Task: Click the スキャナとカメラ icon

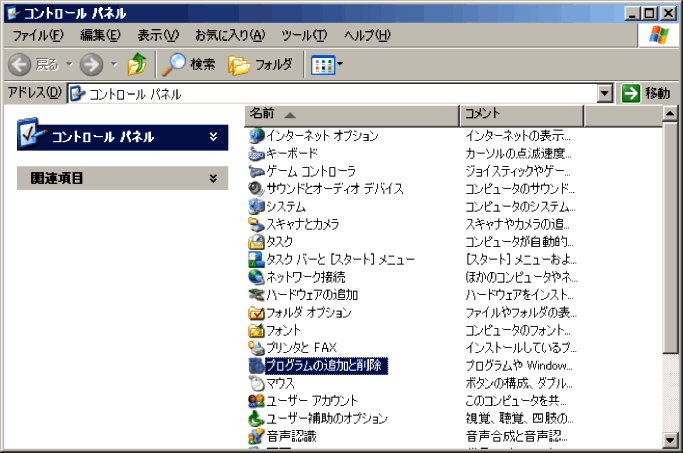Action: pyautogui.click(x=256, y=224)
